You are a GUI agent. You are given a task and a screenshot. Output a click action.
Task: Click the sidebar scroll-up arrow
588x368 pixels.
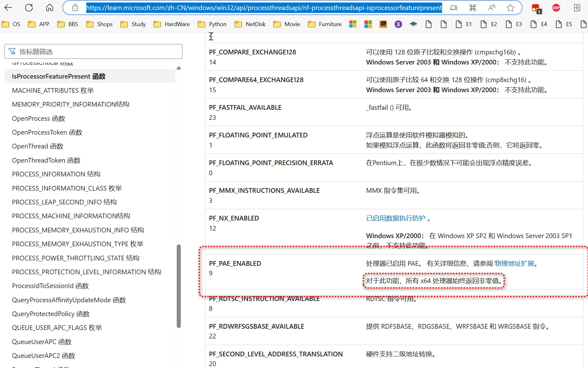pyautogui.click(x=179, y=68)
